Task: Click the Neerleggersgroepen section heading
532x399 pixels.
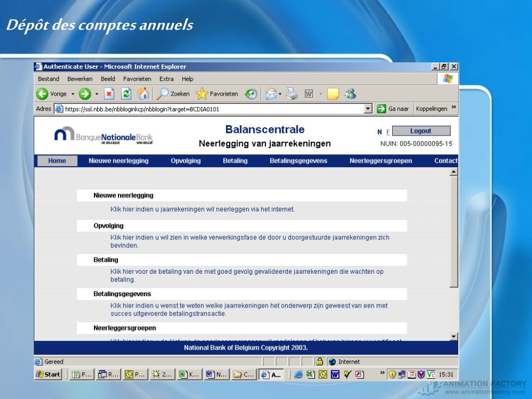Action: point(125,328)
